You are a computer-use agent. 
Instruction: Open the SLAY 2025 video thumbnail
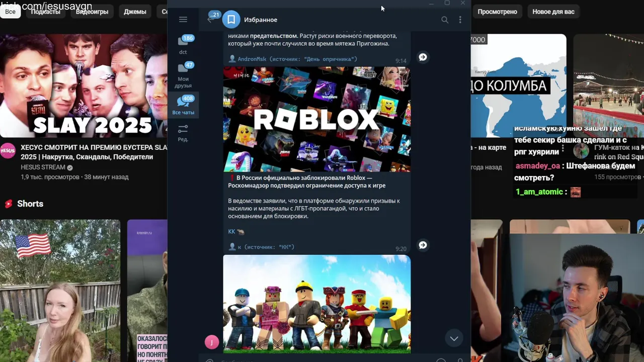coord(84,85)
